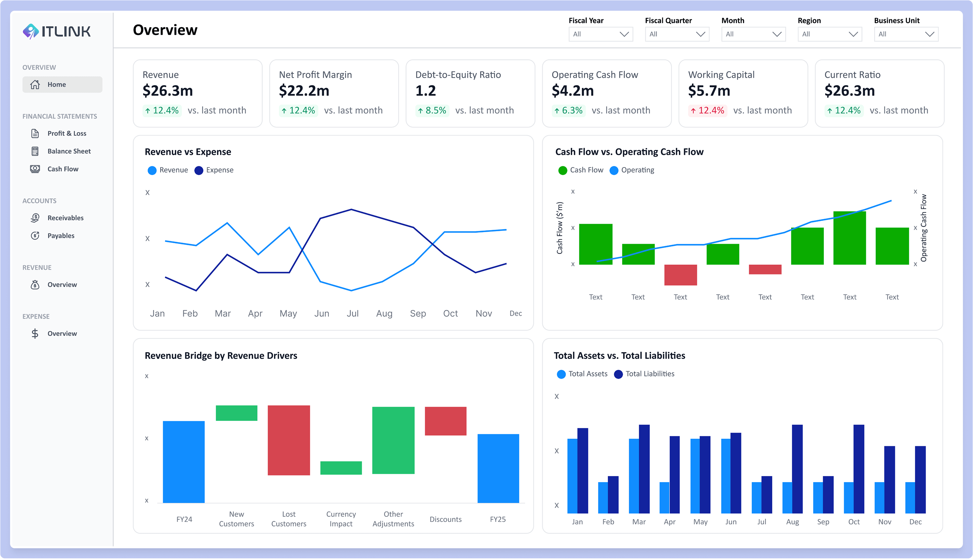Select the Expense Overview dollar icon
Screen dimensions: 973x560
pos(35,333)
